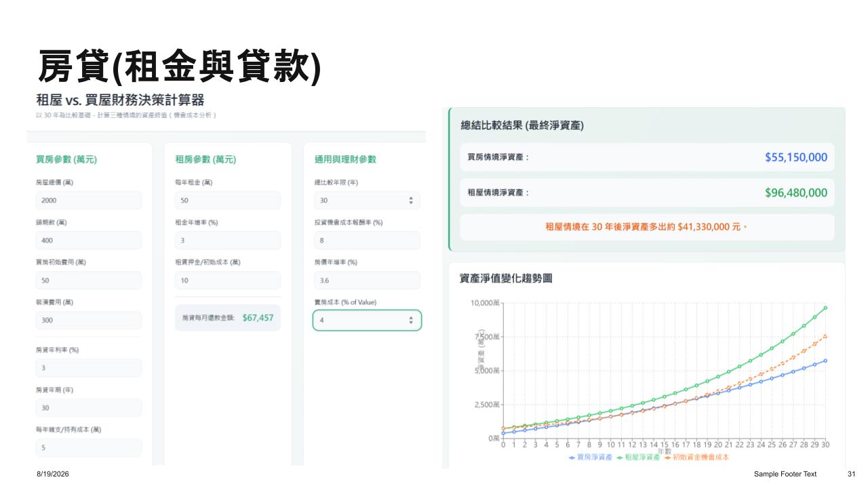Click the green line's year 30 data point
868x488 pixels.
(x=826, y=308)
